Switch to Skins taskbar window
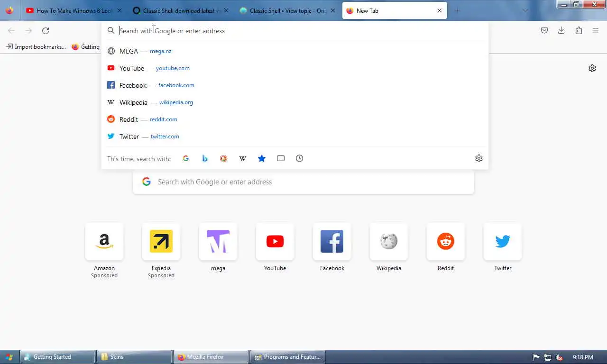 [134, 357]
